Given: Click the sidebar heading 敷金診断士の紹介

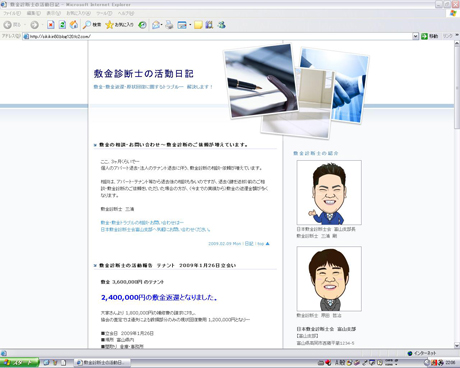Looking at the screenshot, I should tap(316, 153).
